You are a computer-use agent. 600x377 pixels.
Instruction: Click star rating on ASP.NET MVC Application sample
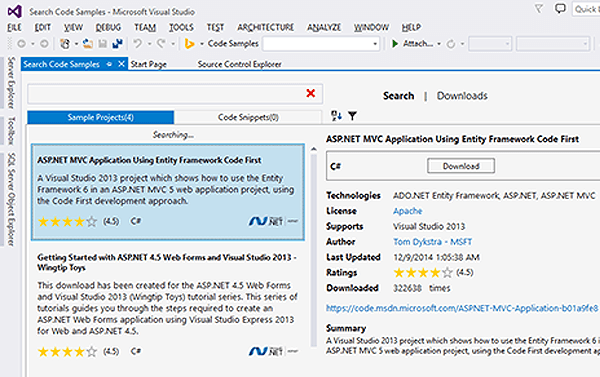pyautogui.click(x=67, y=221)
